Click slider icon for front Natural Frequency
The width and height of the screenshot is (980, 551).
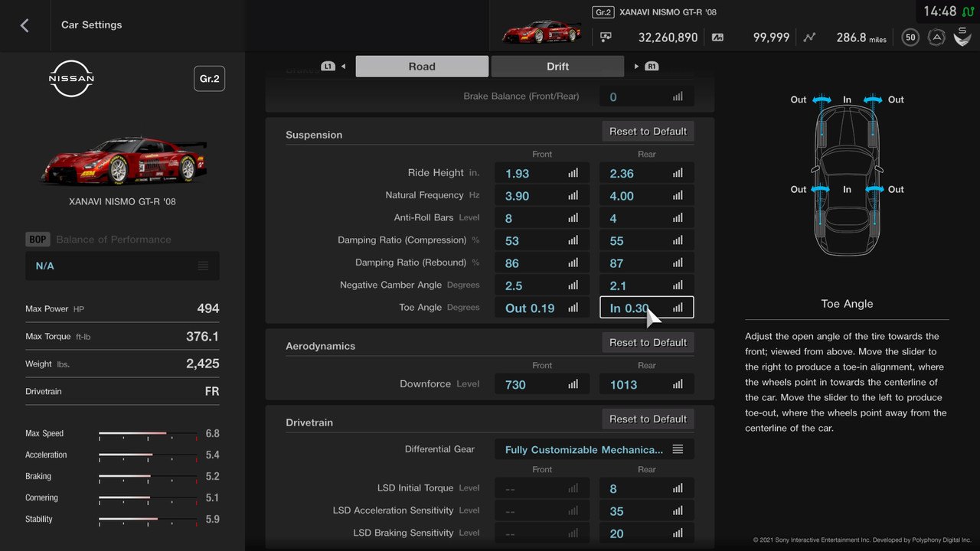point(573,196)
